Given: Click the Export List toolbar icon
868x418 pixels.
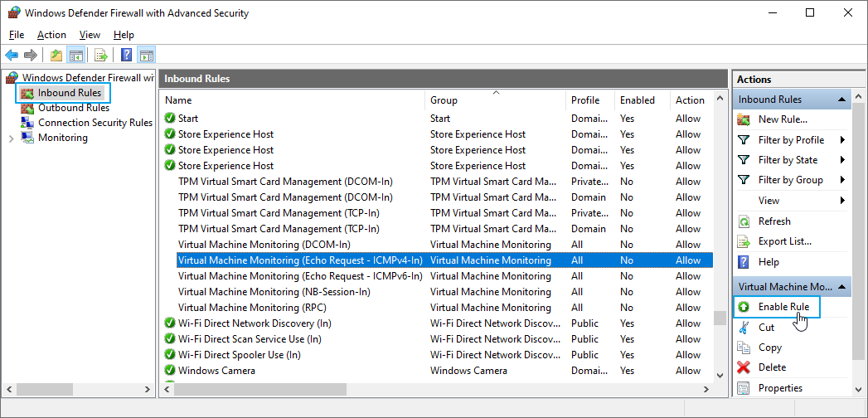Looking at the screenshot, I should [x=101, y=55].
